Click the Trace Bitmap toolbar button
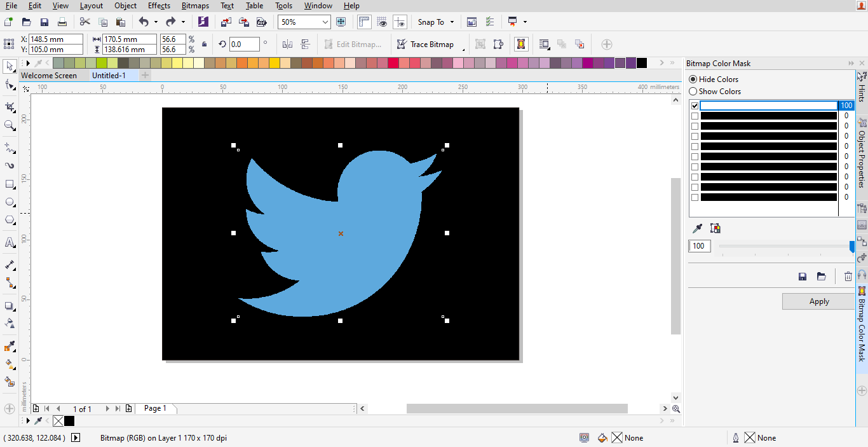Screen dimensions: 868x447 click(x=427, y=44)
